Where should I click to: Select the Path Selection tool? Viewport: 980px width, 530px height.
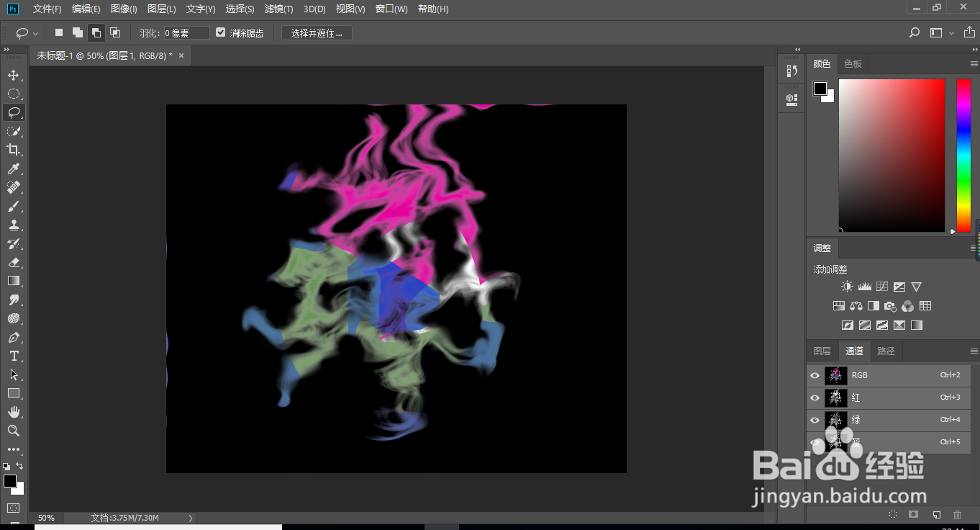tap(13, 374)
